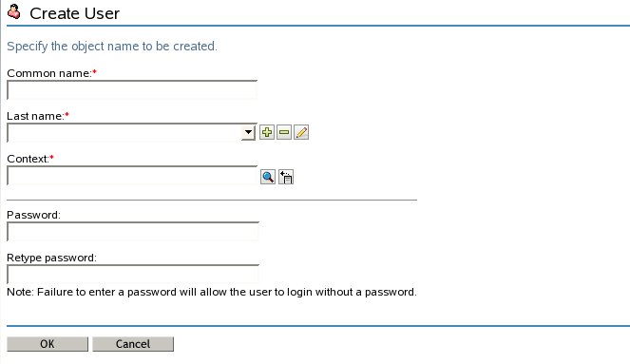Click inside the Last name combo box
The width and height of the screenshot is (630, 364).
click(x=124, y=133)
